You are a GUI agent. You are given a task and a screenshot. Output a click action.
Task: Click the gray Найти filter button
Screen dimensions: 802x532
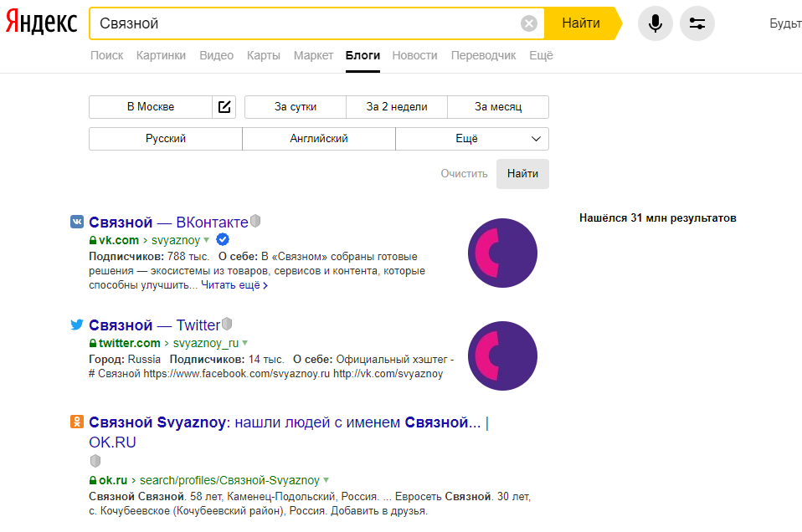522,174
